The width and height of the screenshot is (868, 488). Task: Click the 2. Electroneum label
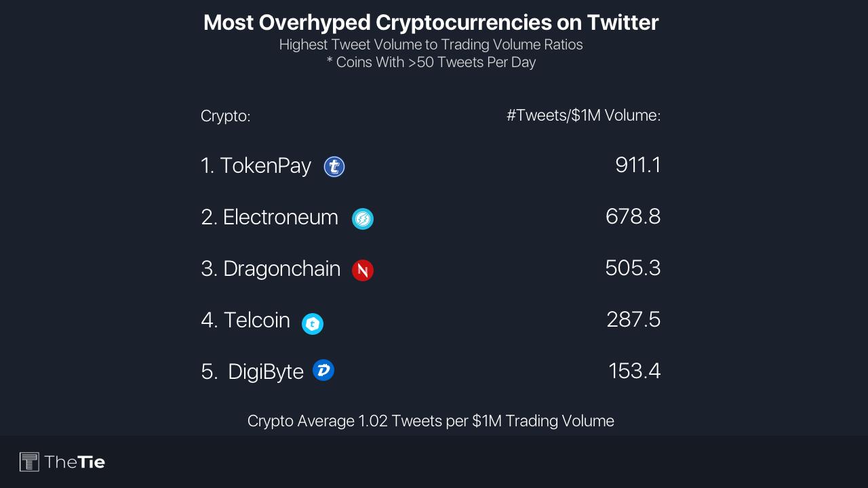pyautogui.click(x=269, y=217)
